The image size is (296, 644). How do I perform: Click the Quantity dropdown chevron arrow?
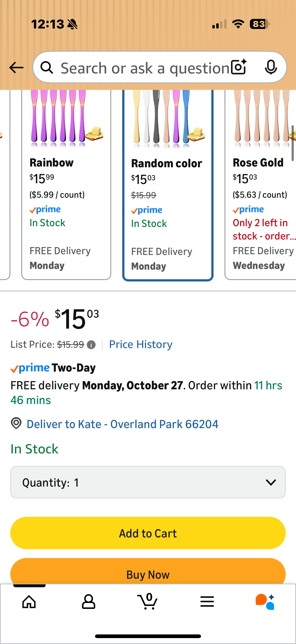click(271, 482)
